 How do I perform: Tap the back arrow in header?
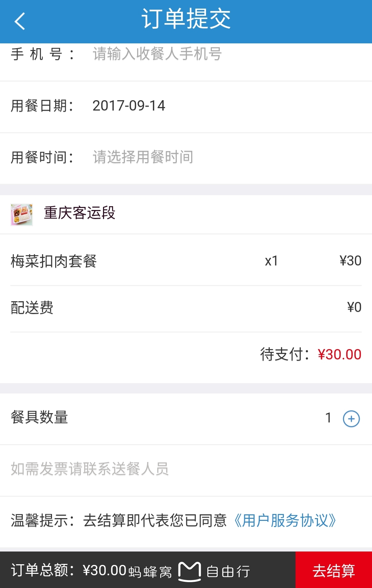point(20,21)
